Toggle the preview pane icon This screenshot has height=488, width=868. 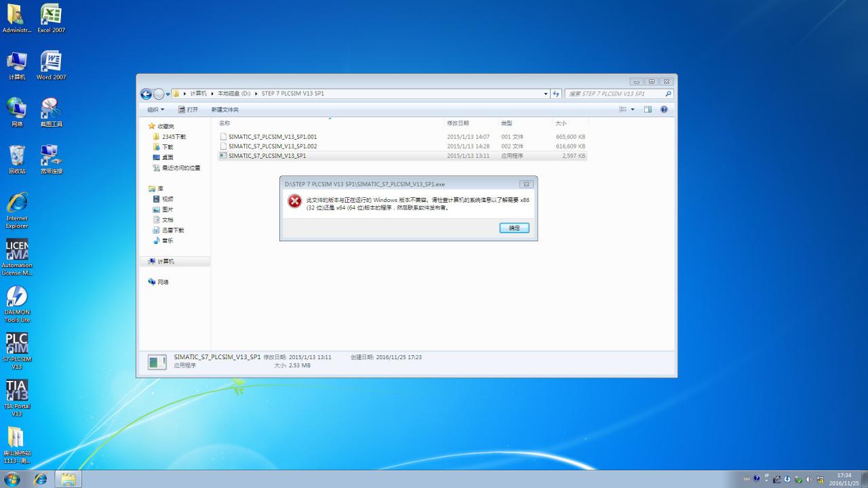pyautogui.click(x=648, y=109)
